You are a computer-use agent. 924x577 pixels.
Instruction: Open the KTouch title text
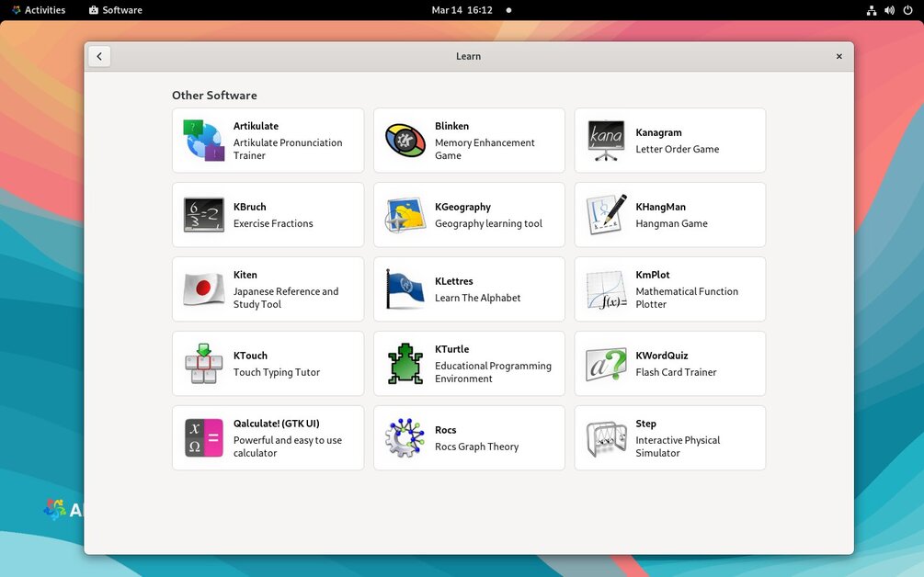pyautogui.click(x=250, y=356)
